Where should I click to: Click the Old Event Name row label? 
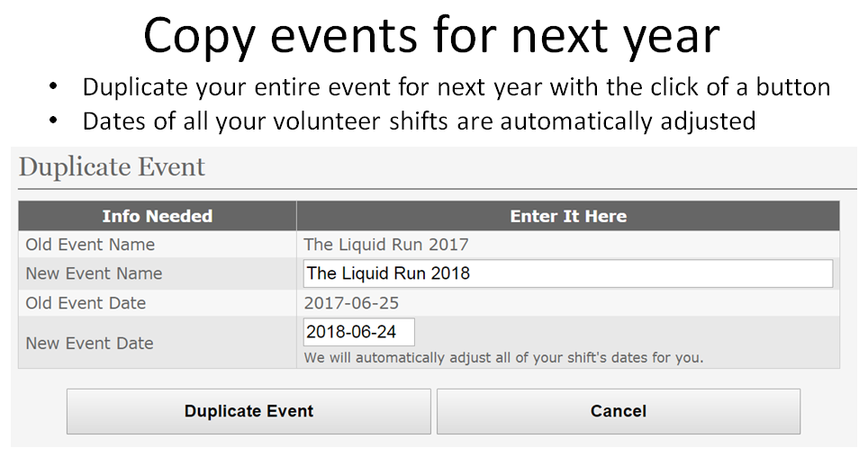click(90, 245)
